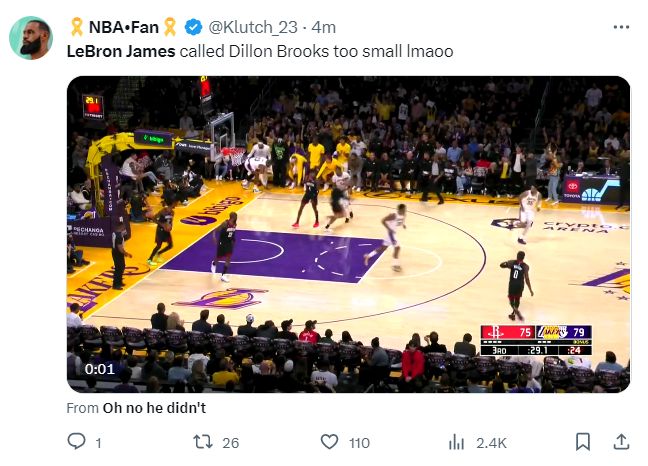Click the bold "LeBron James" text
This screenshot has width=648, height=466.
(x=121, y=49)
